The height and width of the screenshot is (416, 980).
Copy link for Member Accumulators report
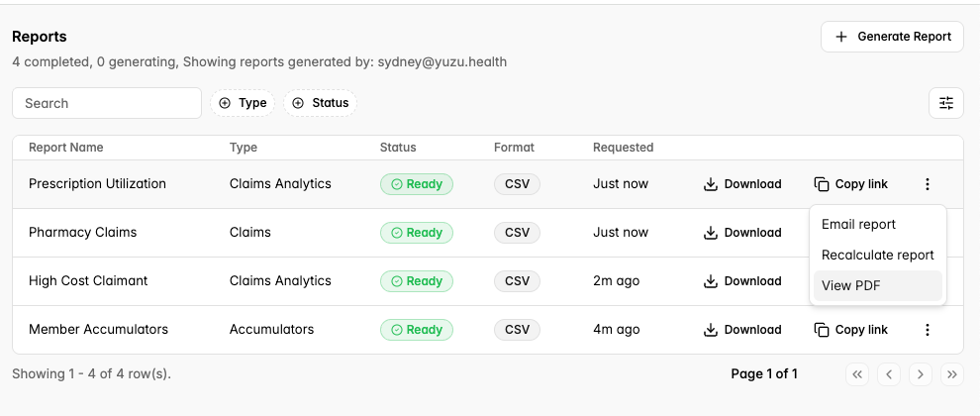[850, 330]
